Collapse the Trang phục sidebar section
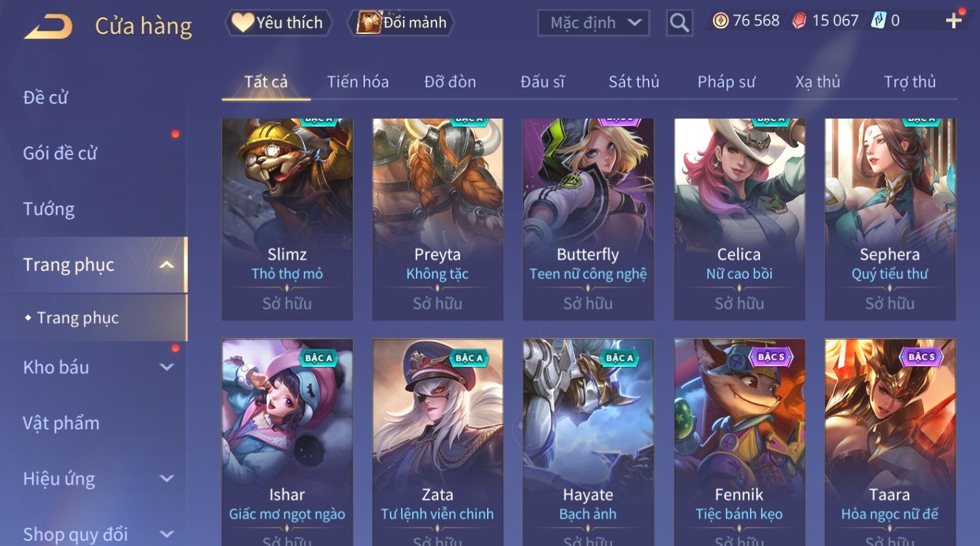This screenshot has height=546, width=980. pyautogui.click(x=167, y=265)
